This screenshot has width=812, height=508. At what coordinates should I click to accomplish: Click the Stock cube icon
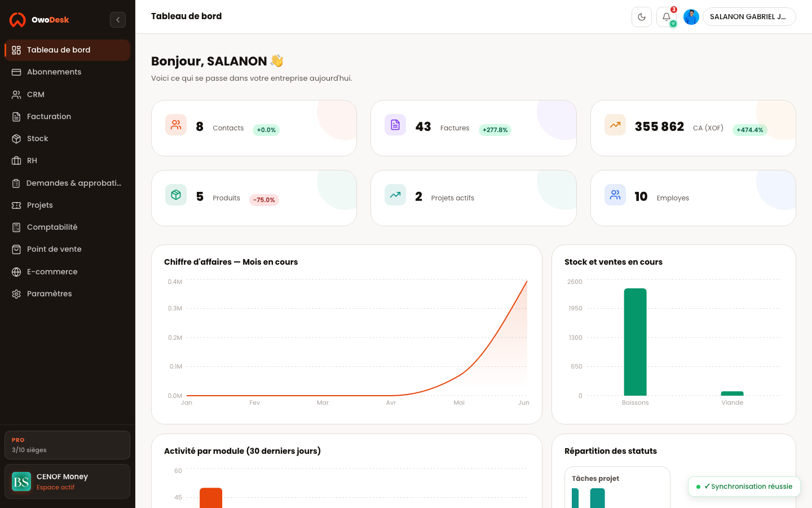click(x=16, y=139)
